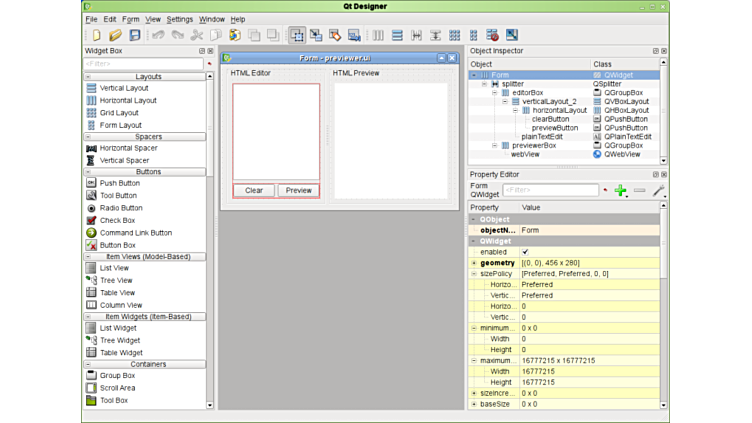
Task: Click the Clear button on the form
Action: coord(254,190)
